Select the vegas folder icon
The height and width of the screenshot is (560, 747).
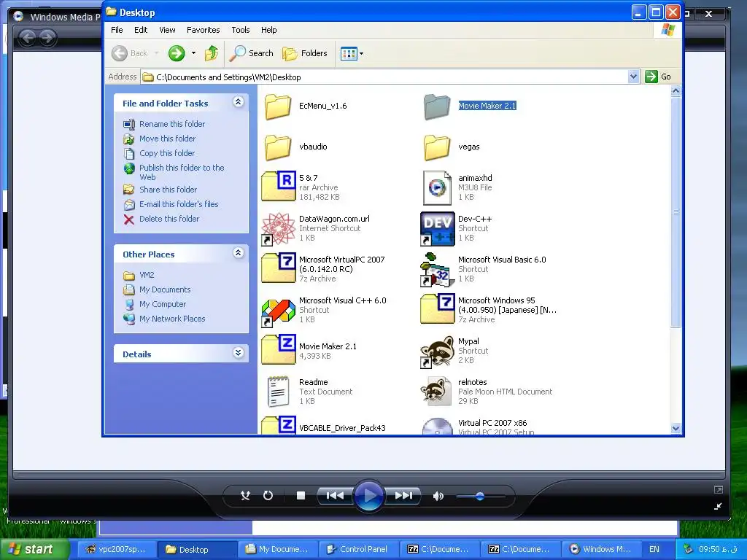tap(437, 147)
